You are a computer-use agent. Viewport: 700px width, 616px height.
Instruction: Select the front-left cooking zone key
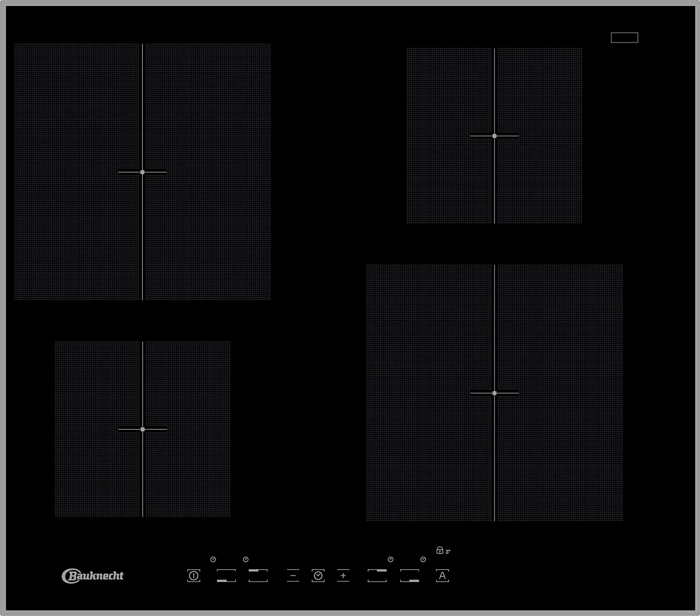click(x=226, y=576)
